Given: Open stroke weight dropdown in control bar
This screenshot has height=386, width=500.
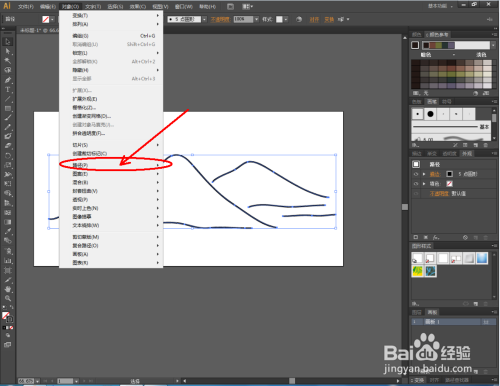Looking at the screenshot, I should point(204,19).
